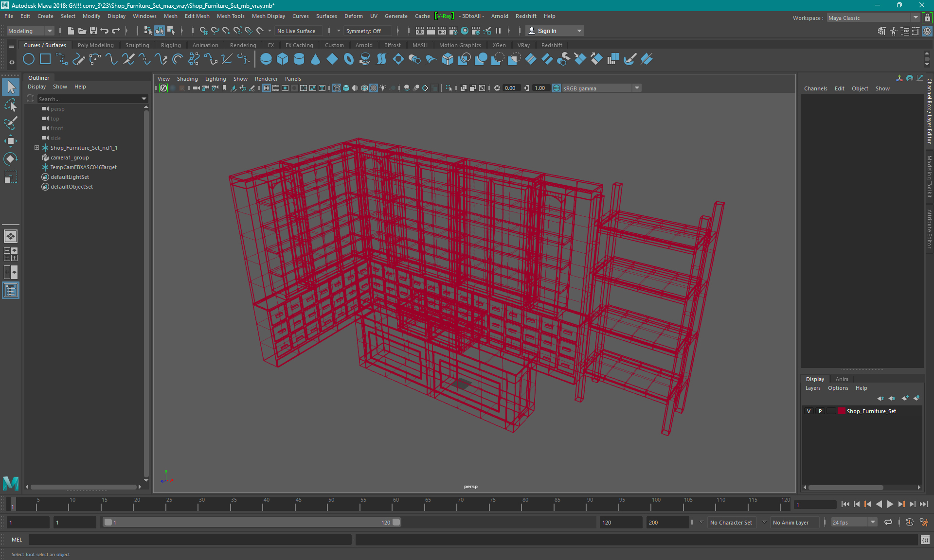This screenshot has width=934, height=560.
Task: Activate the Select tool in toolbox
Action: click(x=11, y=87)
